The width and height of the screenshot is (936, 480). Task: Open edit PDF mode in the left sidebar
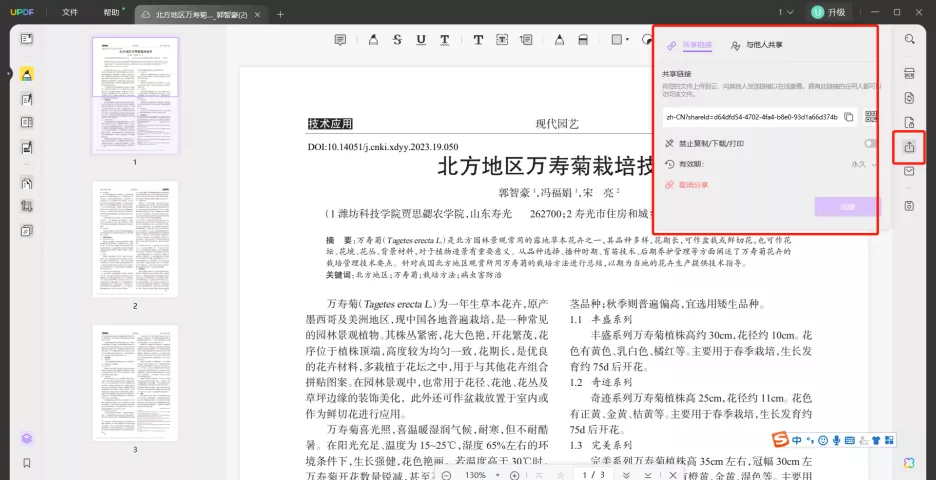(26, 99)
